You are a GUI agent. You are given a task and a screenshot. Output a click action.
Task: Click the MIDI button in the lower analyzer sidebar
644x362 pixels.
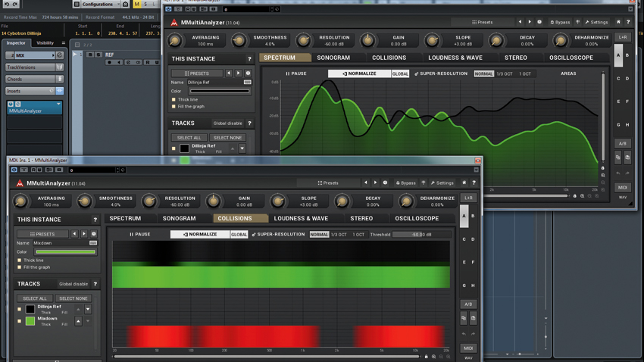(468, 348)
